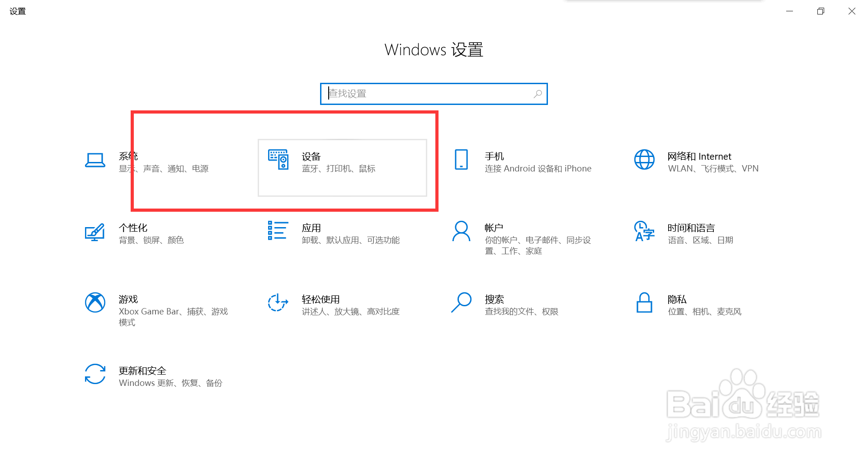This screenshot has width=868, height=461.
Task: Click the 设置 title in the title bar
Action: 18,11
